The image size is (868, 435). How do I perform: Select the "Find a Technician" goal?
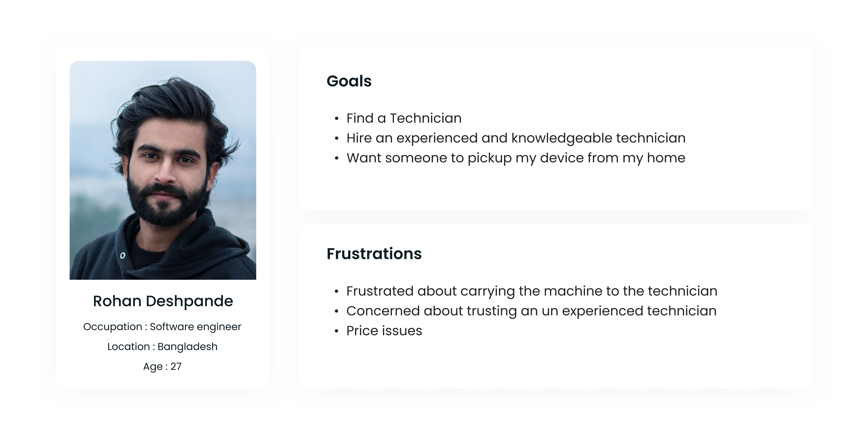tap(404, 118)
